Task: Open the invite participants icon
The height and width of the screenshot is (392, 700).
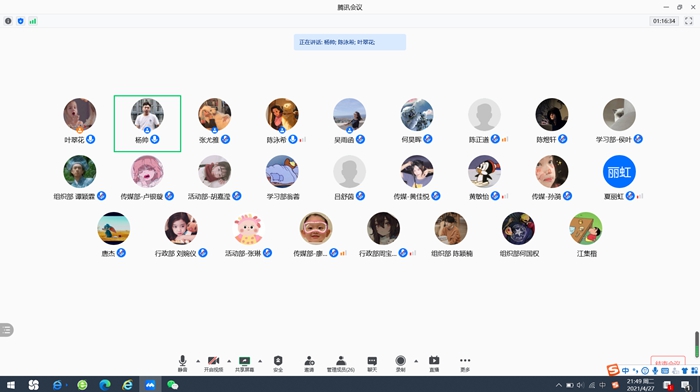Action: [x=309, y=363]
